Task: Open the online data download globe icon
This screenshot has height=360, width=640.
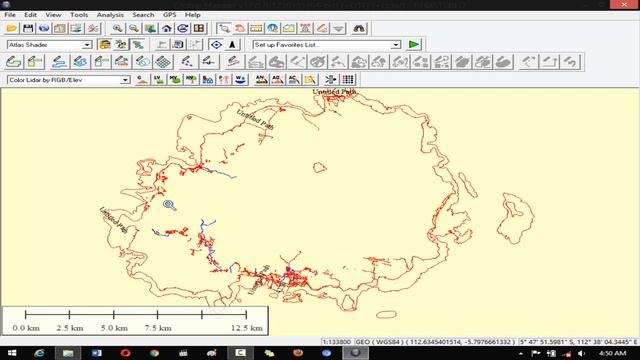Action: coord(44,28)
